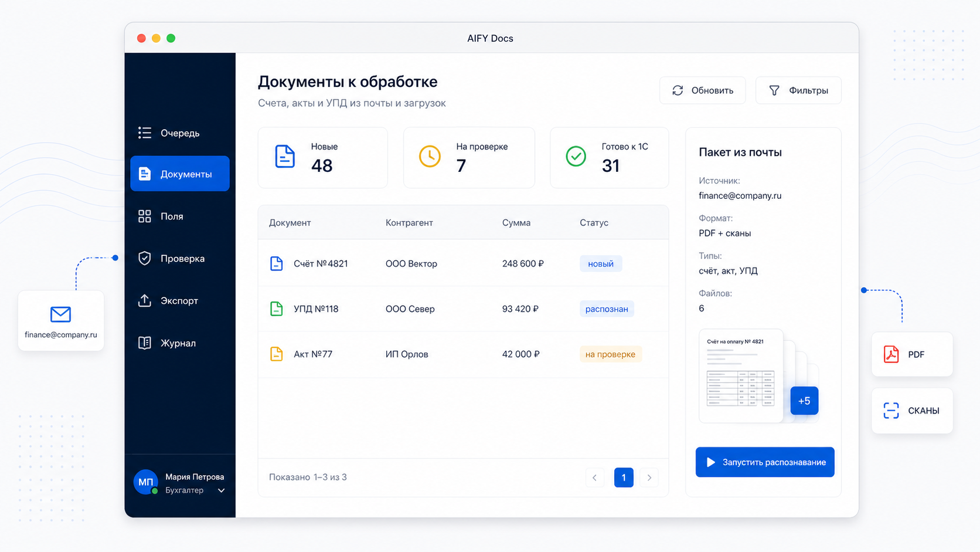Open Проверка shield icon in the sidebar
This screenshot has width=980, height=552.
[145, 259]
